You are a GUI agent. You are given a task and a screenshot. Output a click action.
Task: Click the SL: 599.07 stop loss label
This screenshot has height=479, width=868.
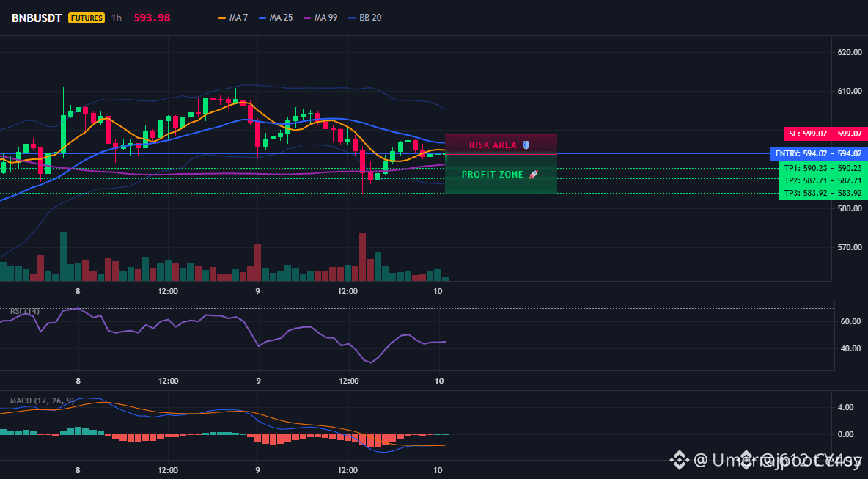(808, 134)
